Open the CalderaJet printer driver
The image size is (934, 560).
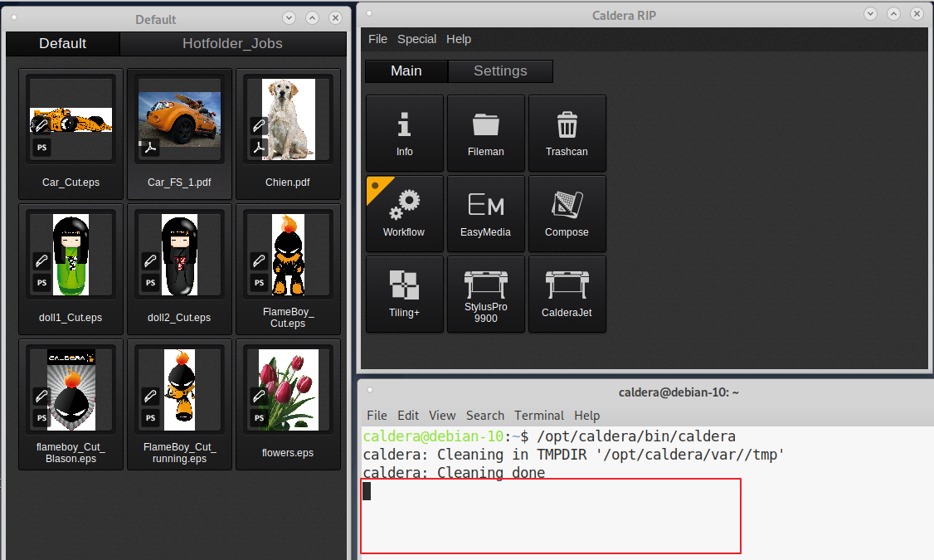coord(567,294)
